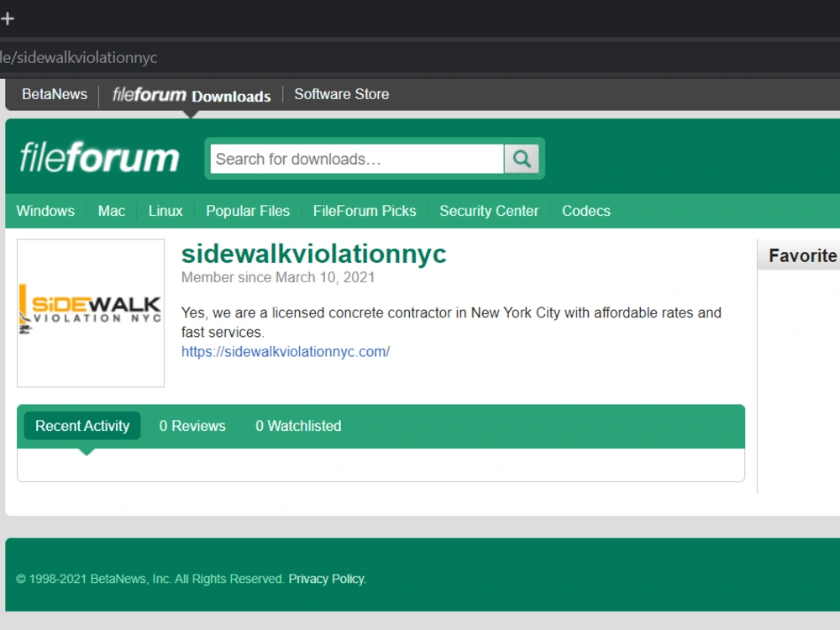Click 'Member since March 10, 2021' text
The height and width of the screenshot is (630, 840).
tap(278, 277)
